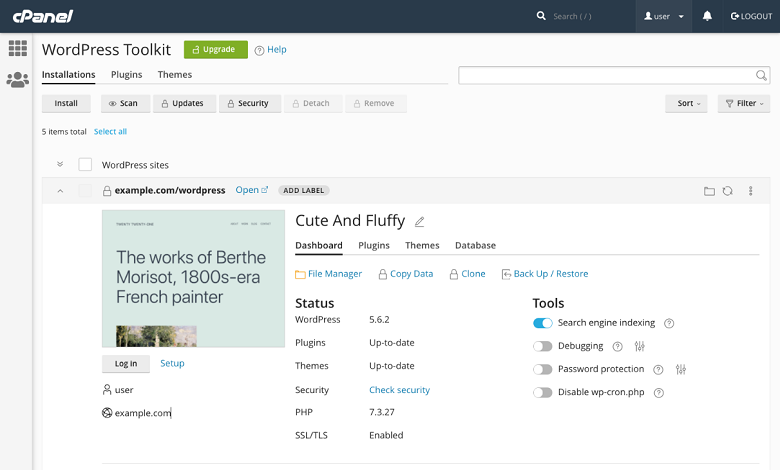Open the tools grid icon in sidebar
The height and width of the screenshot is (470, 780).
click(x=18, y=48)
